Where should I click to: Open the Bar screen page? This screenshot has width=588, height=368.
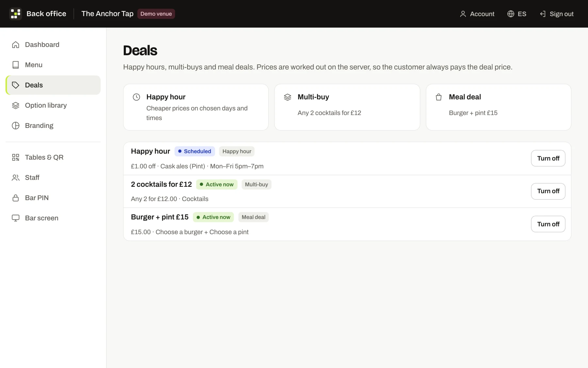click(x=53, y=219)
